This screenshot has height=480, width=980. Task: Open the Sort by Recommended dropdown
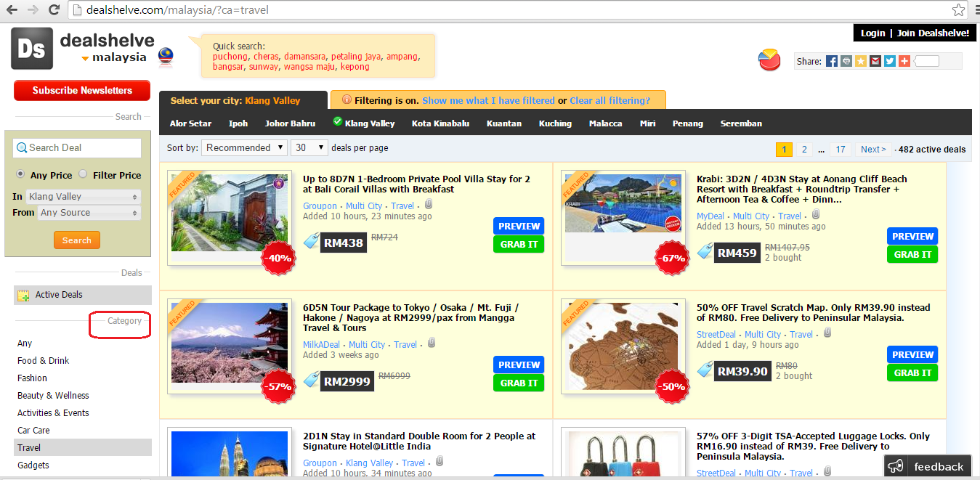[245, 147]
